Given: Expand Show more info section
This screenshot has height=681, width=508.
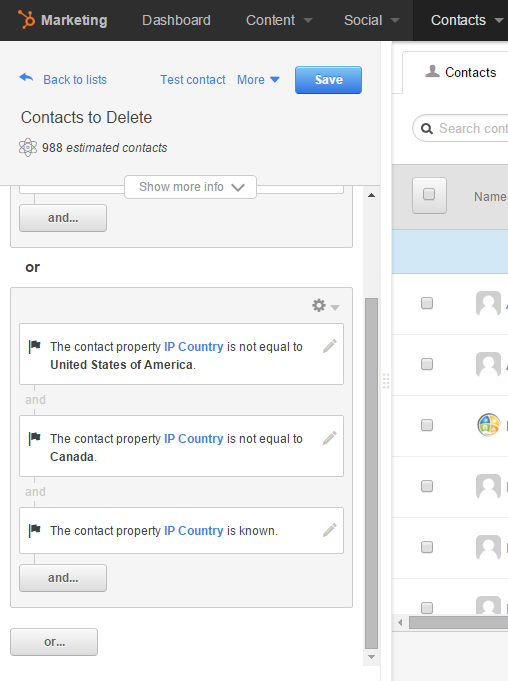Looking at the screenshot, I should pos(191,187).
